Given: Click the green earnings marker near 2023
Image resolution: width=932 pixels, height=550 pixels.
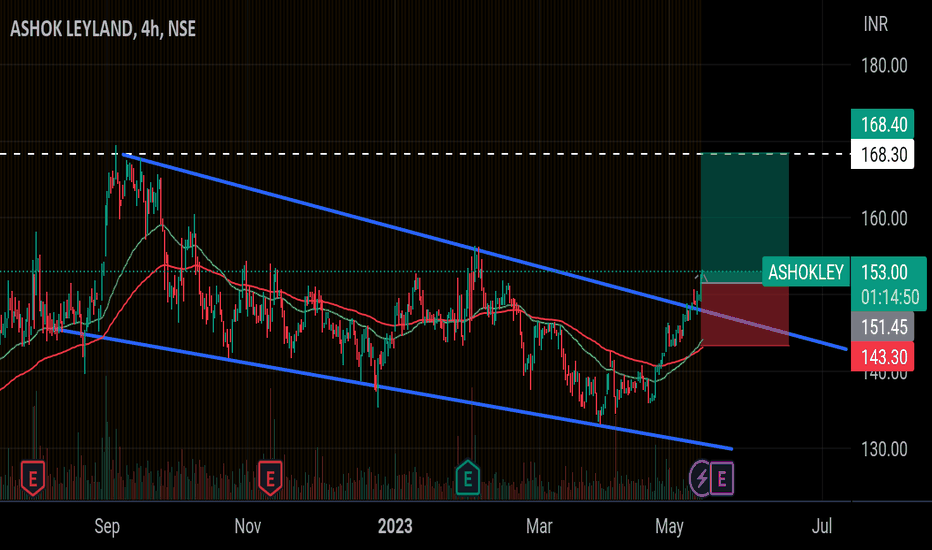Looking at the screenshot, I should (x=468, y=477).
